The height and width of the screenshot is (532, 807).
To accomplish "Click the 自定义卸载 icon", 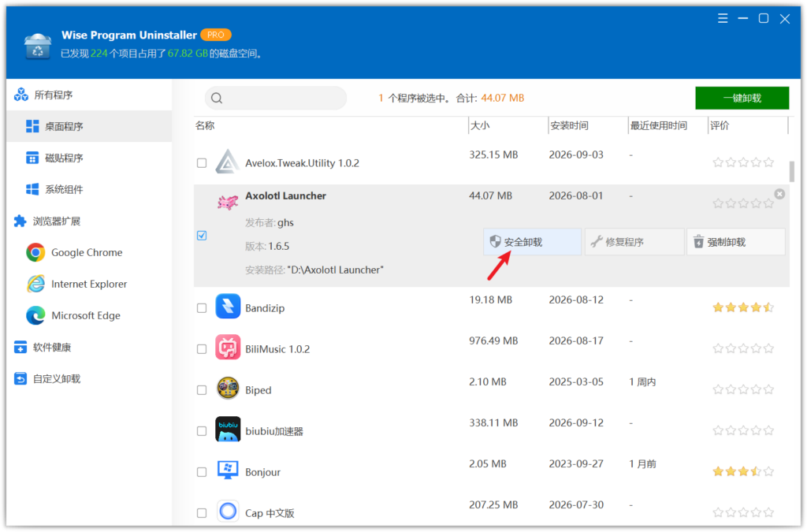I will tap(20, 378).
